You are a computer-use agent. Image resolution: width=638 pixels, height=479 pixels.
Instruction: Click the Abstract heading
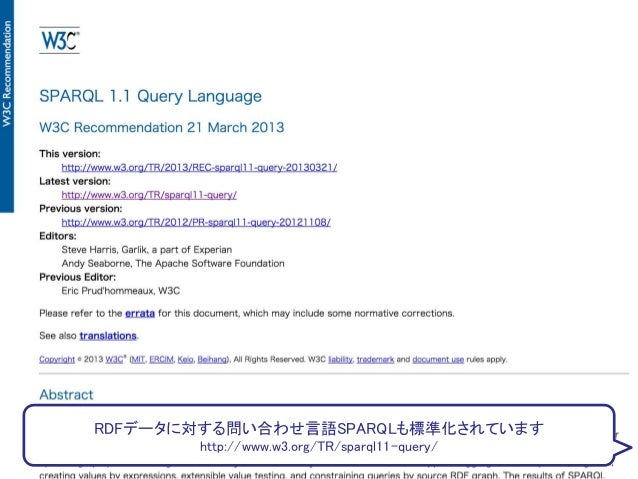(x=66, y=394)
